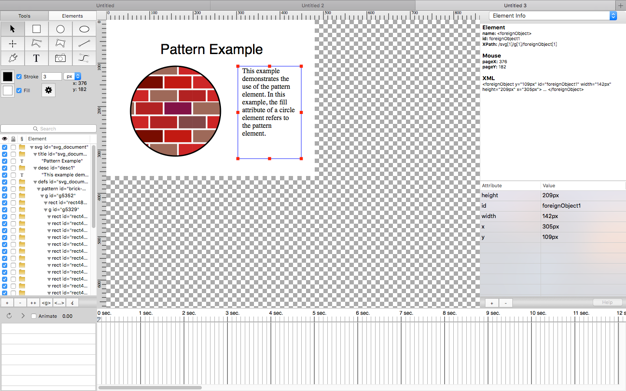Screen dimensions: 626x391
Task: Select the Text tool
Action: tap(36, 58)
